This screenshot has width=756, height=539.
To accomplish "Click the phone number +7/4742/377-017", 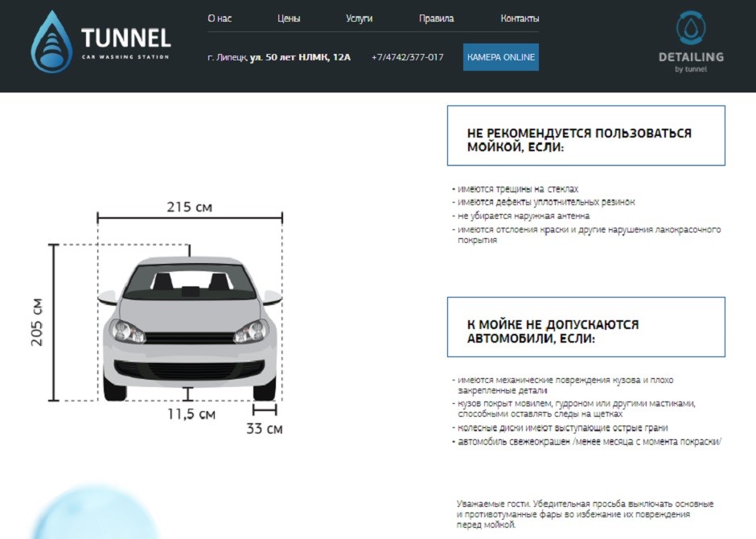I will click(407, 57).
